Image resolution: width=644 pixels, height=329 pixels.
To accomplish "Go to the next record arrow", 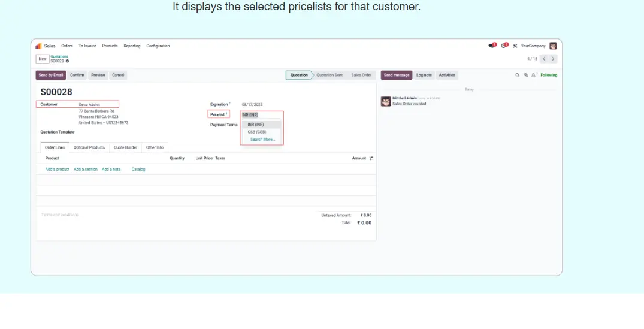I will click(x=553, y=59).
